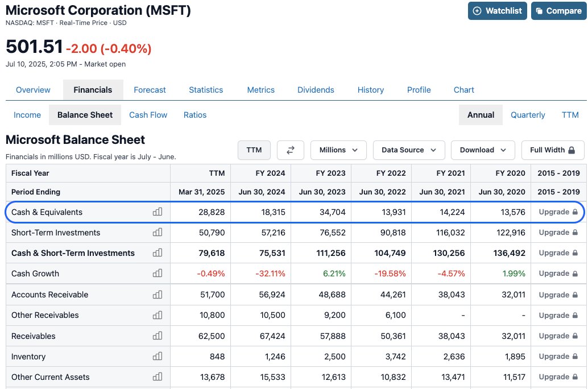
Task: Toggle the TTM column button
Action: click(x=254, y=150)
